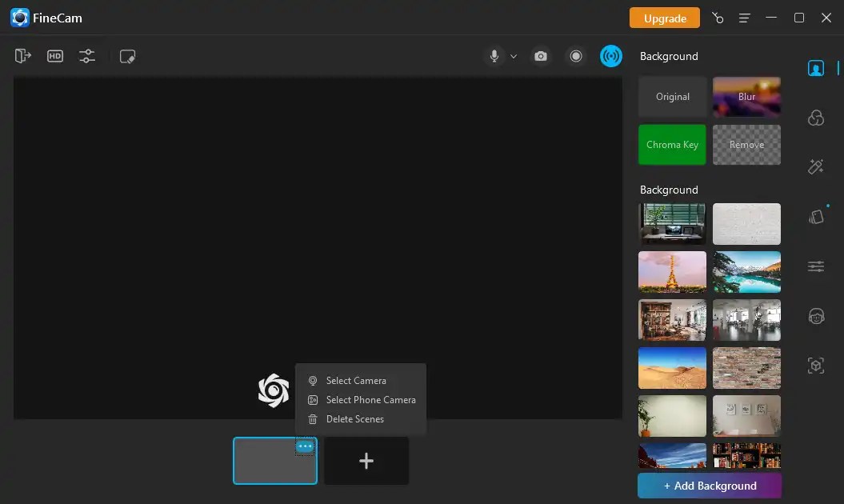Select the Eiffel Tower background thumbnail
Screen dimensions: 844x504
click(672, 272)
